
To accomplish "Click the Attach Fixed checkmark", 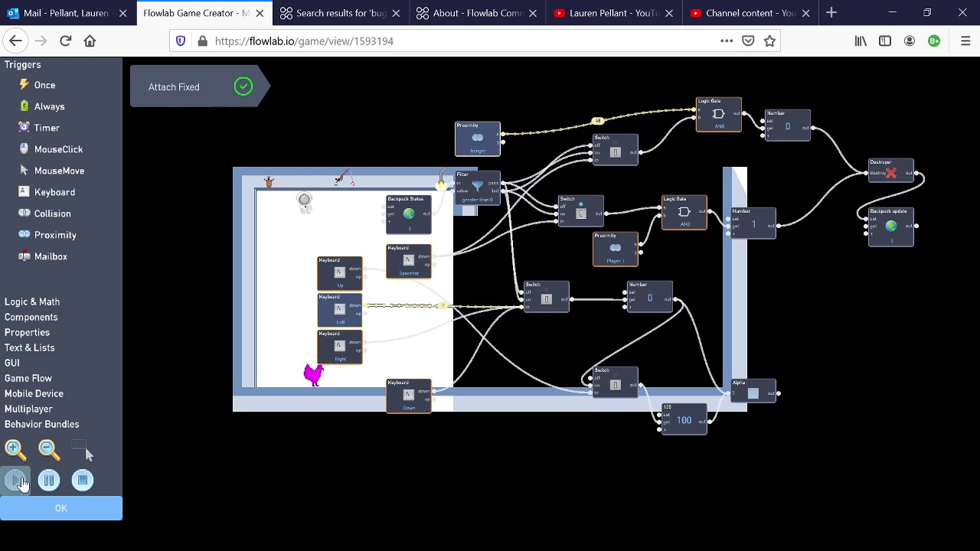I will pyautogui.click(x=243, y=86).
